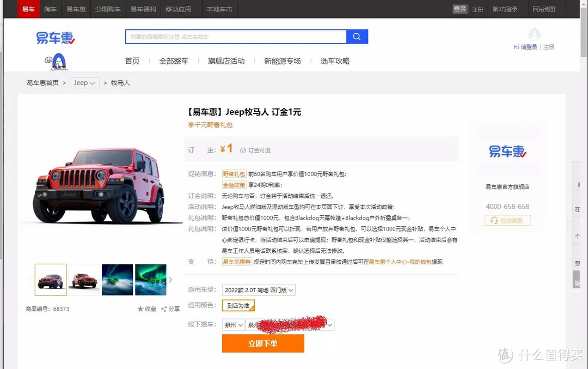The image size is (588, 369).
Task: Open the 在线客服 chat button
Action: pyautogui.click(x=507, y=220)
